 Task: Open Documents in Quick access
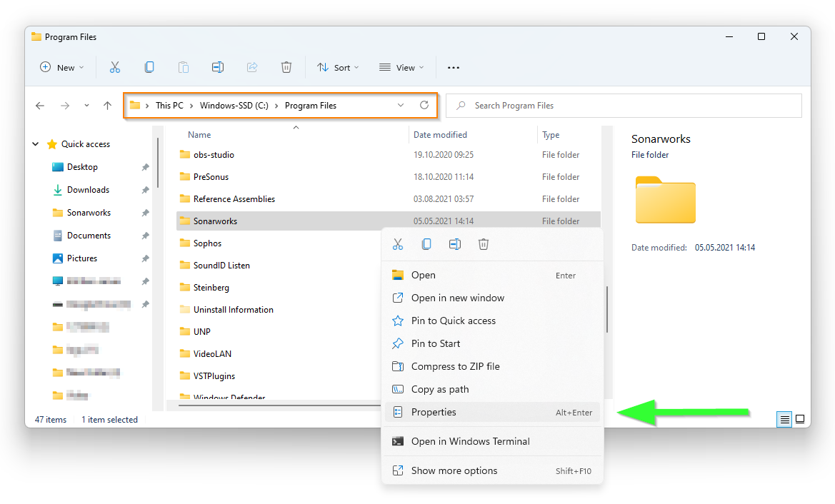click(x=89, y=236)
